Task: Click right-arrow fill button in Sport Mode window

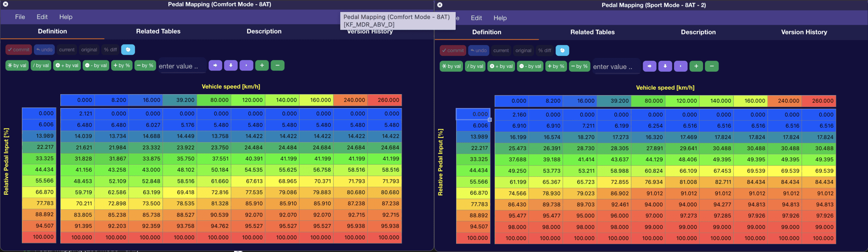Action: [x=650, y=66]
